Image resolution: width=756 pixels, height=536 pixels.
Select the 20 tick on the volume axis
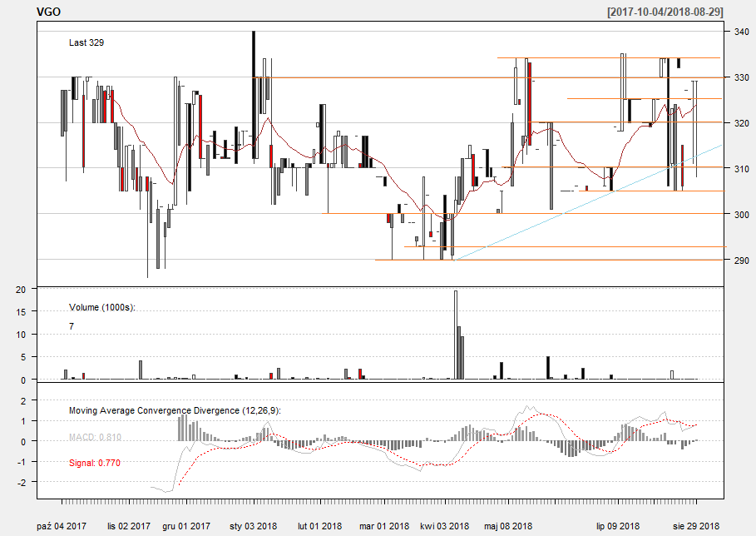pyautogui.click(x=21, y=290)
